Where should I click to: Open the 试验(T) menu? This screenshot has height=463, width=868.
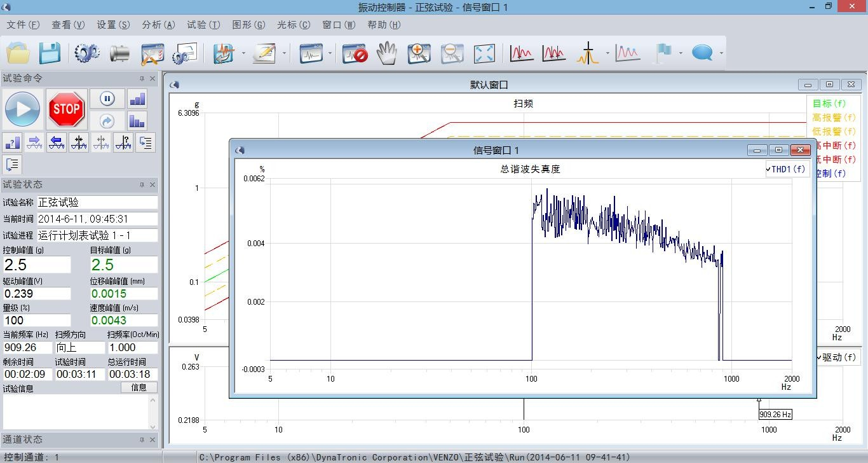click(203, 25)
